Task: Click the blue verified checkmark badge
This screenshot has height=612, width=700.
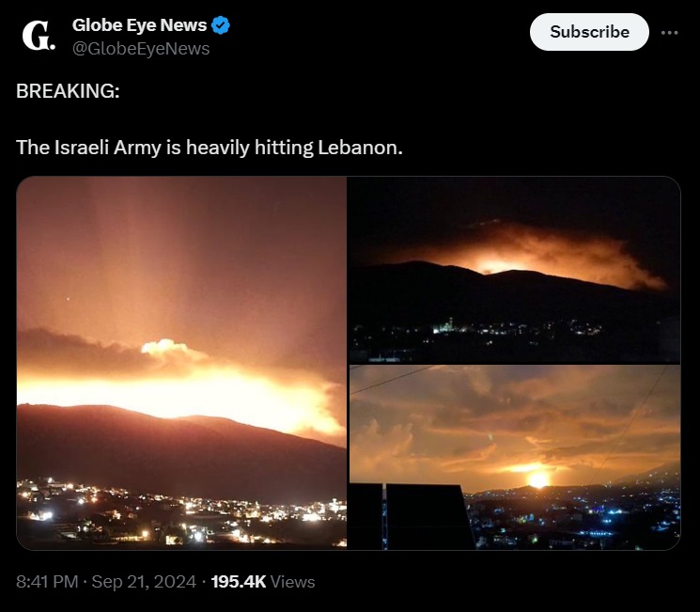Action: click(x=220, y=25)
